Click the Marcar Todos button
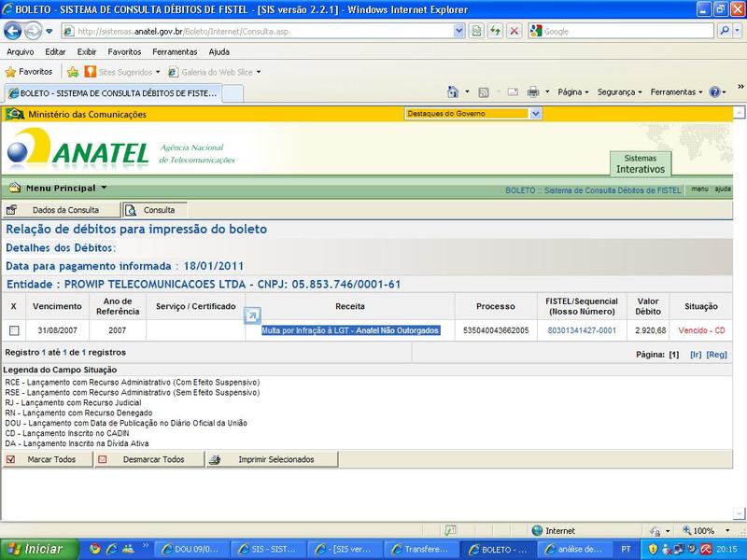The width and height of the screenshot is (747, 560). [48, 459]
